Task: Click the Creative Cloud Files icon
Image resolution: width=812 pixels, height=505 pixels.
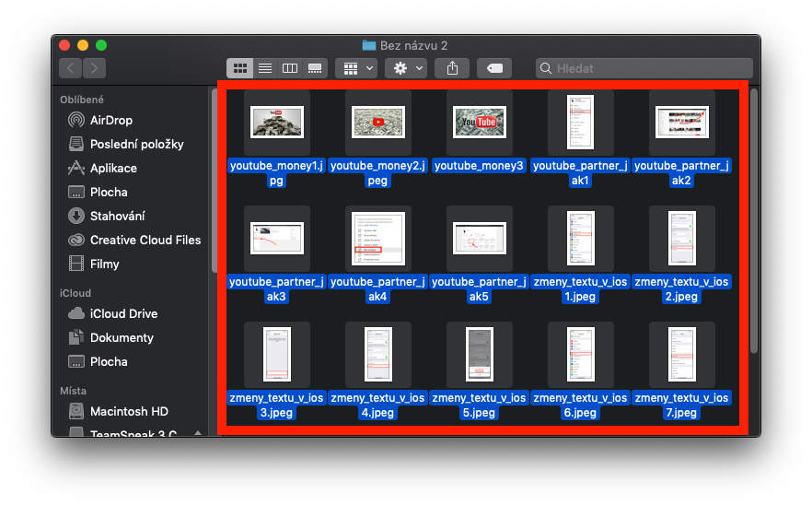Action: tap(76, 240)
